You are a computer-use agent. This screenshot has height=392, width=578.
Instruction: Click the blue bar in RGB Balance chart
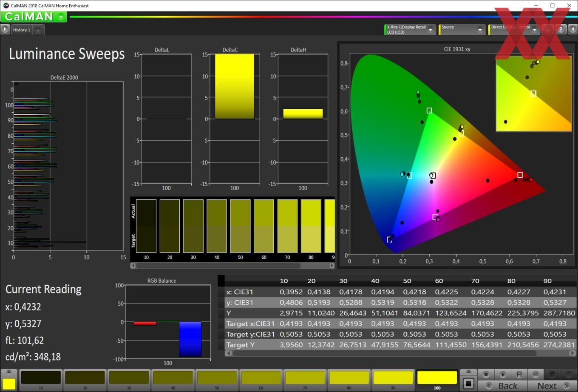[x=190, y=339]
